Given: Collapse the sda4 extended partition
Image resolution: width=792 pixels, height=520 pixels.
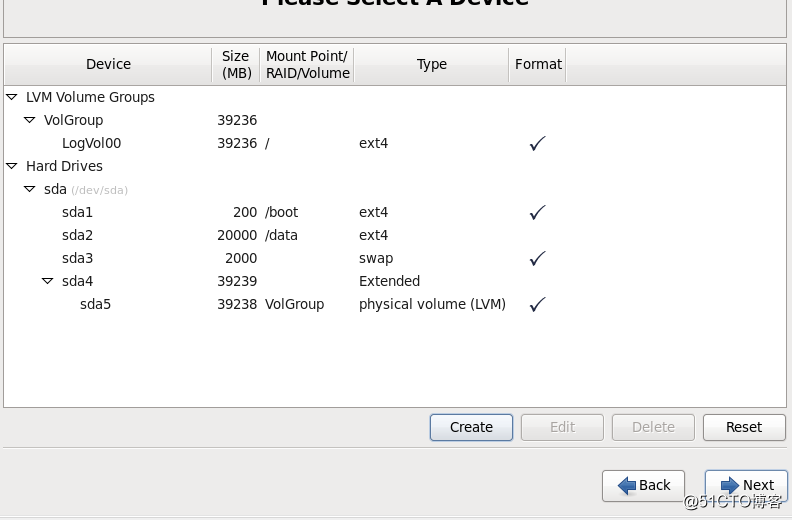Looking at the screenshot, I should pos(47,281).
